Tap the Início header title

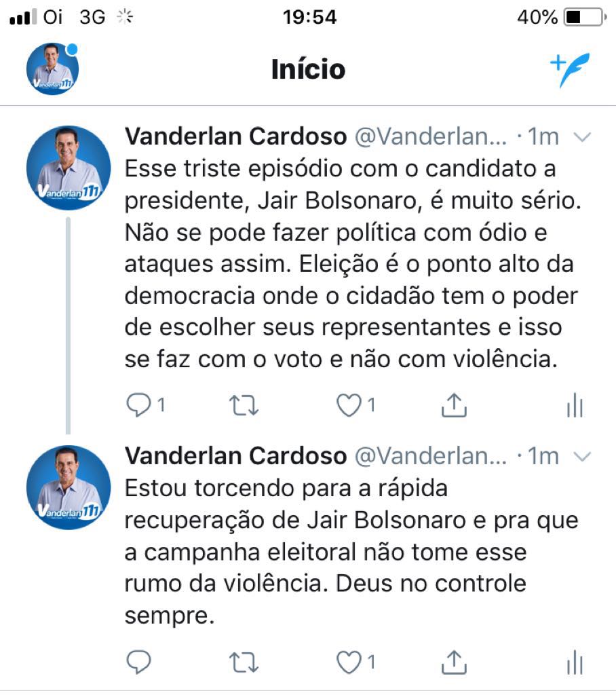pyautogui.click(x=308, y=69)
